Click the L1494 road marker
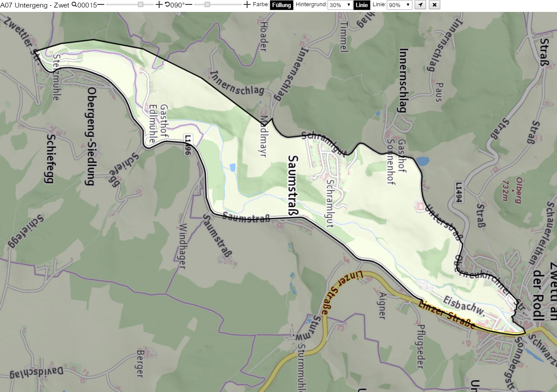This screenshot has height=392, width=557. click(458, 192)
